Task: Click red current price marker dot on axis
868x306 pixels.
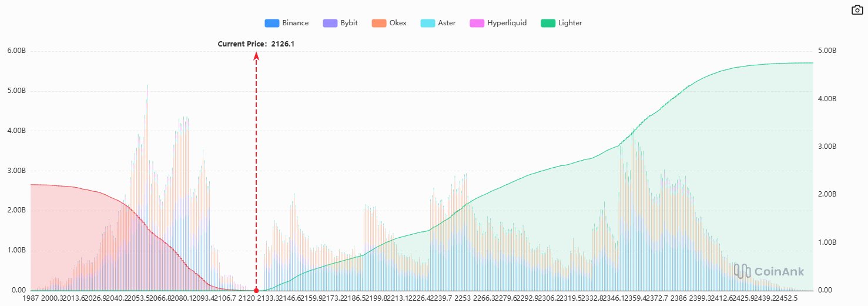Action: 256,290
